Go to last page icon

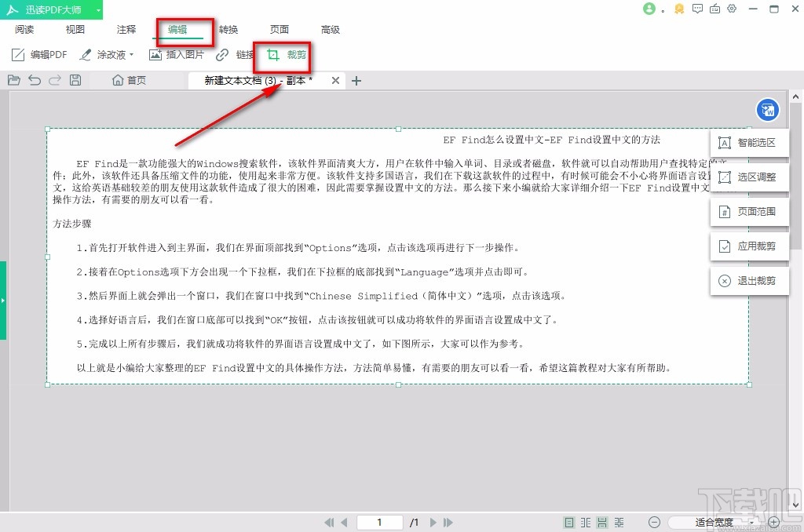point(448,523)
